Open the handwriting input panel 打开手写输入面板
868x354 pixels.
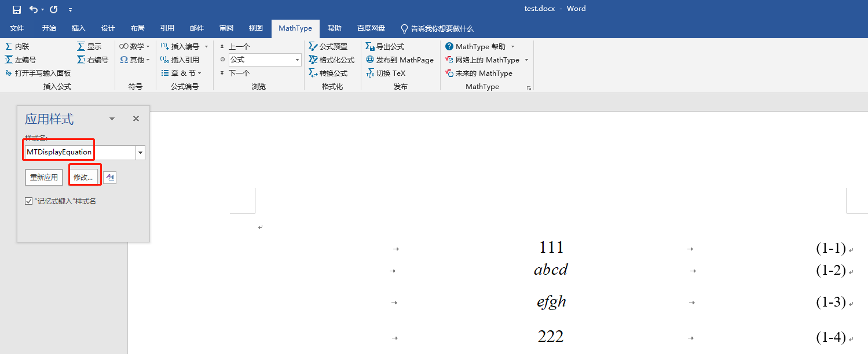(x=38, y=73)
